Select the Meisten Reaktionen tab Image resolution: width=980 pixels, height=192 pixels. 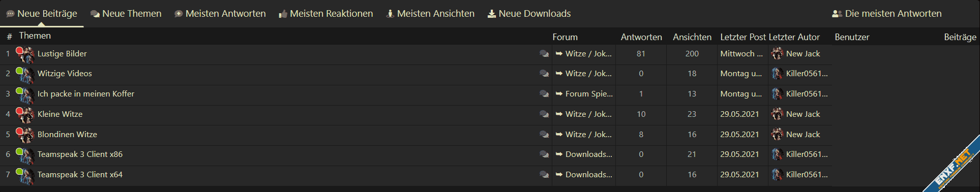pyautogui.click(x=325, y=14)
